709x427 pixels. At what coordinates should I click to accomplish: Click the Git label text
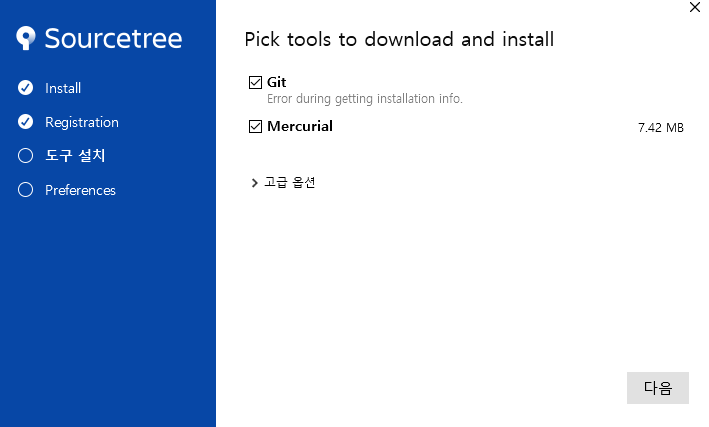[x=276, y=82]
